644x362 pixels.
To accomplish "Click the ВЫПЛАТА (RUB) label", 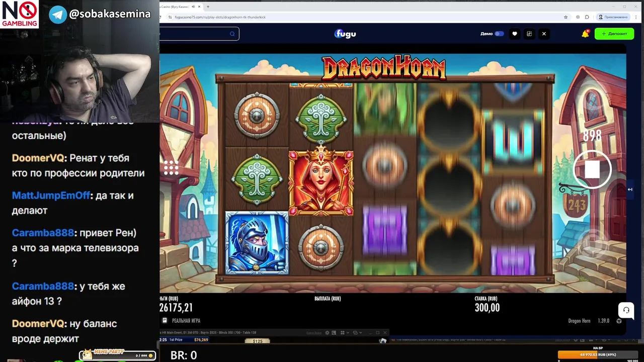I will click(328, 299).
